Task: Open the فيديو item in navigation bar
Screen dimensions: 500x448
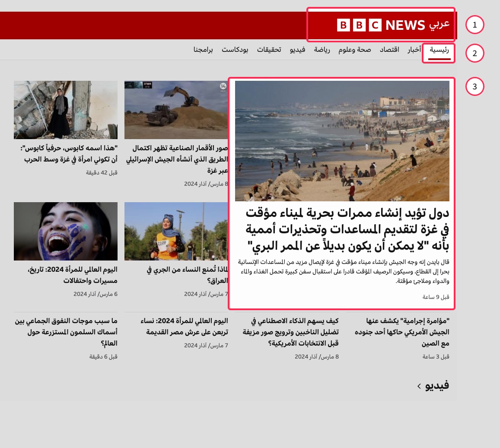Action: click(x=297, y=50)
